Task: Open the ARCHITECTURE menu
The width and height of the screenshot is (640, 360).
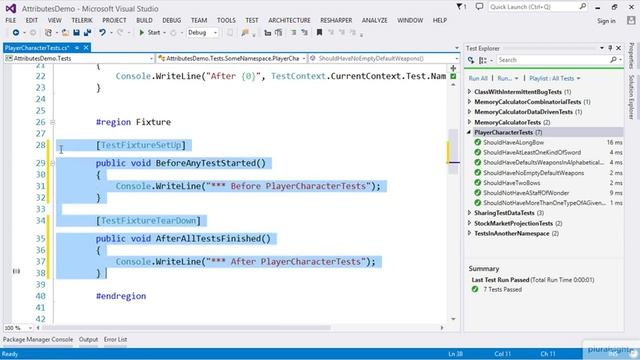Action: click(x=289, y=20)
